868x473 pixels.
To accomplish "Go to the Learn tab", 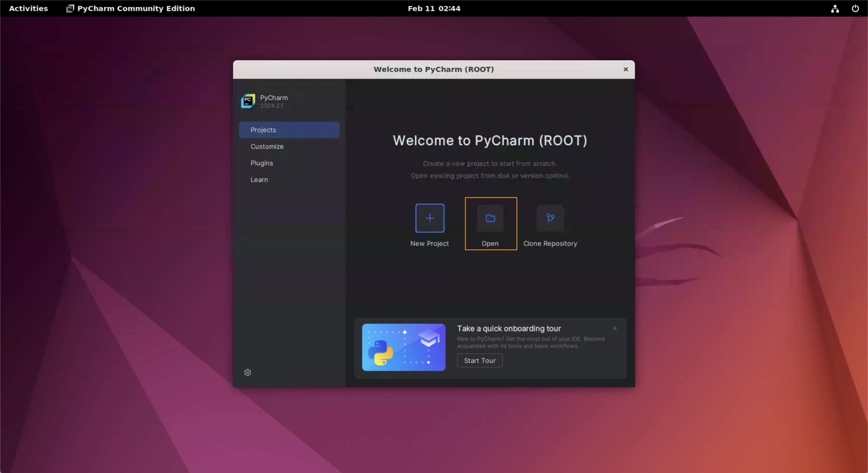I will click(289, 179).
